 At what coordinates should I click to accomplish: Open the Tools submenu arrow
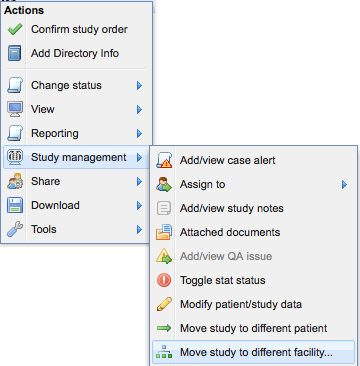click(x=139, y=230)
